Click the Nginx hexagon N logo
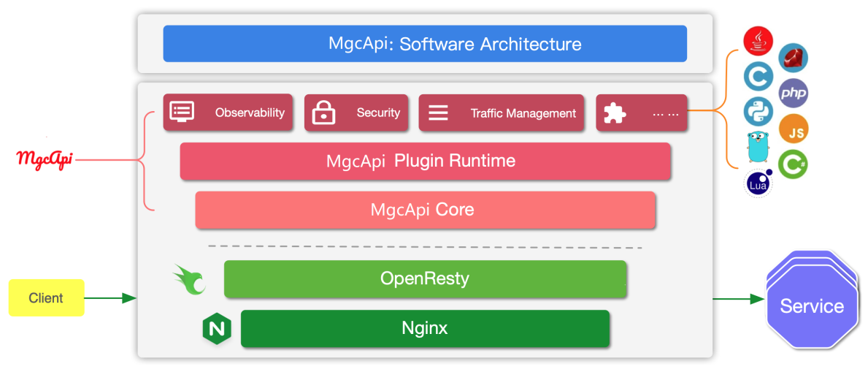The width and height of the screenshot is (868, 372). [217, 329]
